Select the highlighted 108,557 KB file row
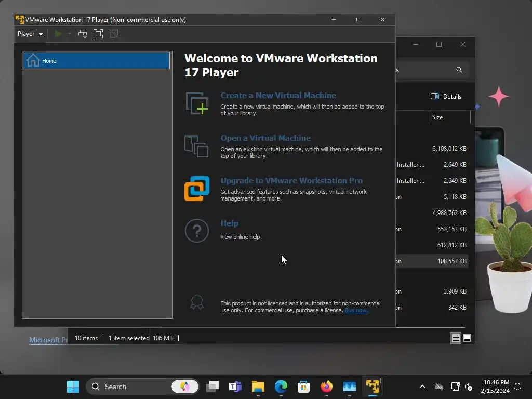 tap(433, 261)
